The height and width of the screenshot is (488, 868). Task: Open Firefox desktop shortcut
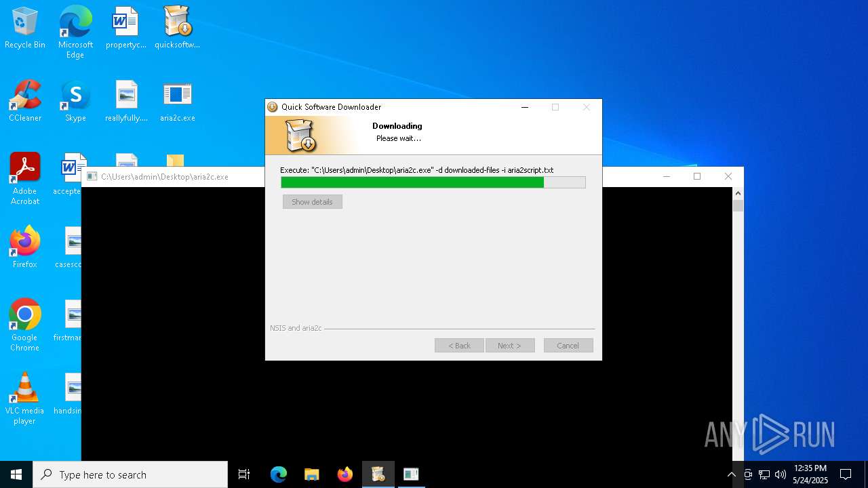click(x=25, y=247)
